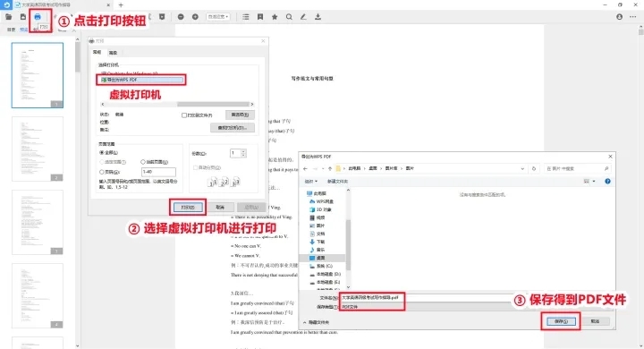Expand the address bar path dropdown
The width and height of the screenshot is (644, 349).
click(522, 168)
